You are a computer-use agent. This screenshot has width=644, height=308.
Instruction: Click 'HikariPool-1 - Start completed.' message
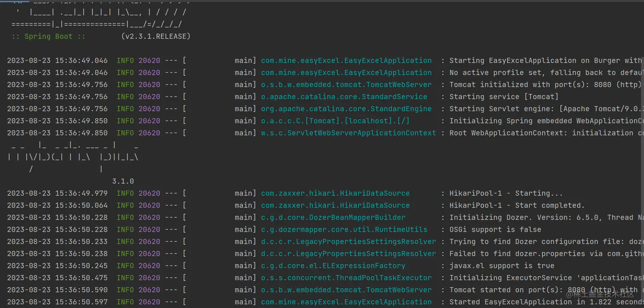[x=517, y=205]
